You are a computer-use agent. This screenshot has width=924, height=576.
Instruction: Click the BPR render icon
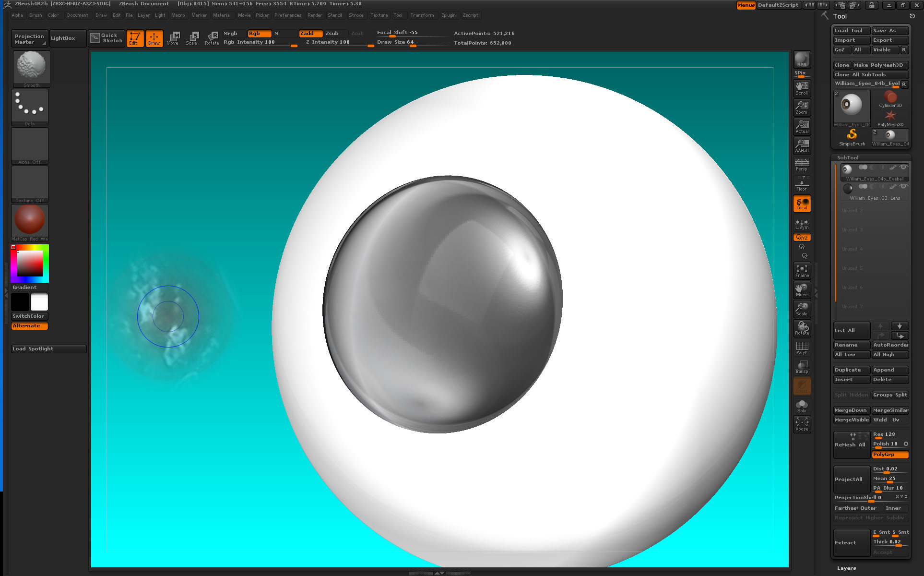pos(801,60)
